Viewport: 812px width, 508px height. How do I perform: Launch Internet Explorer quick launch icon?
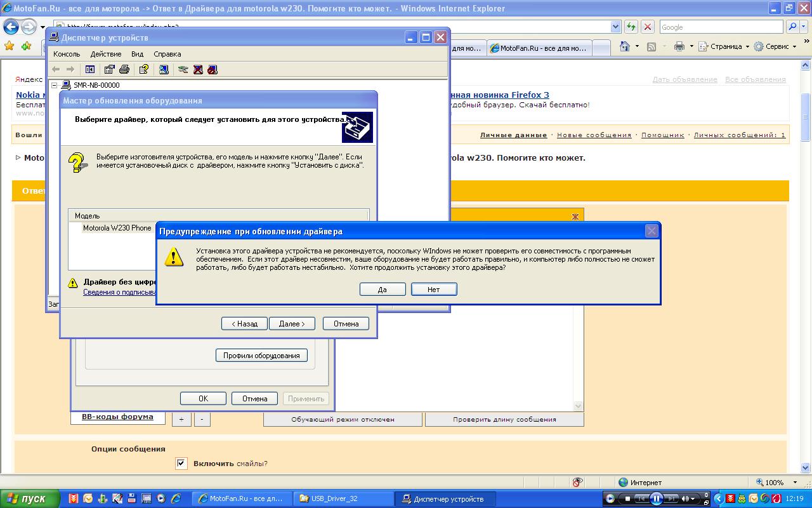coord(176,498)
